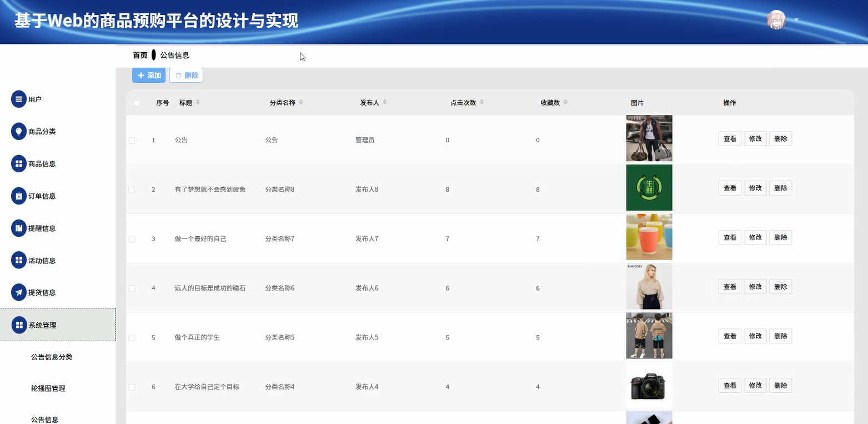868x424 pixels.
Task: Open 公告信息 submenu item in sidebar
Action: click(45, 420)
